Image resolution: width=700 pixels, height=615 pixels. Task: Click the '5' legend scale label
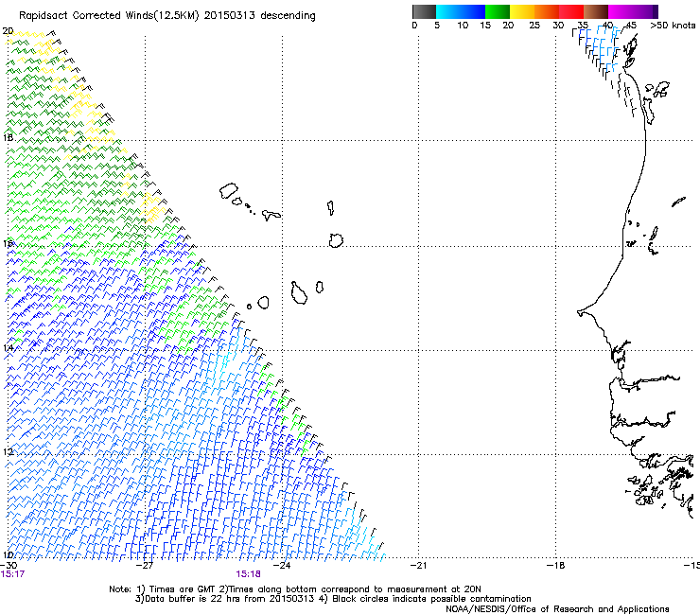(437, 26)
